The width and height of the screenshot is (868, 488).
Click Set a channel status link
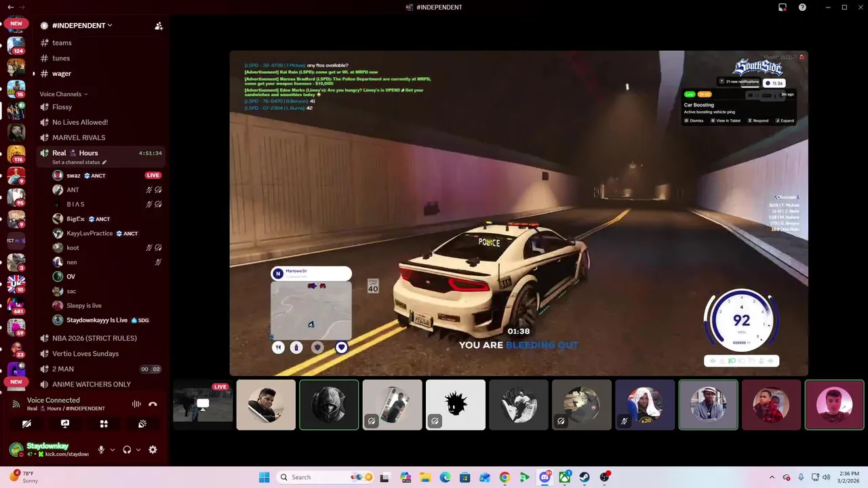79,163
